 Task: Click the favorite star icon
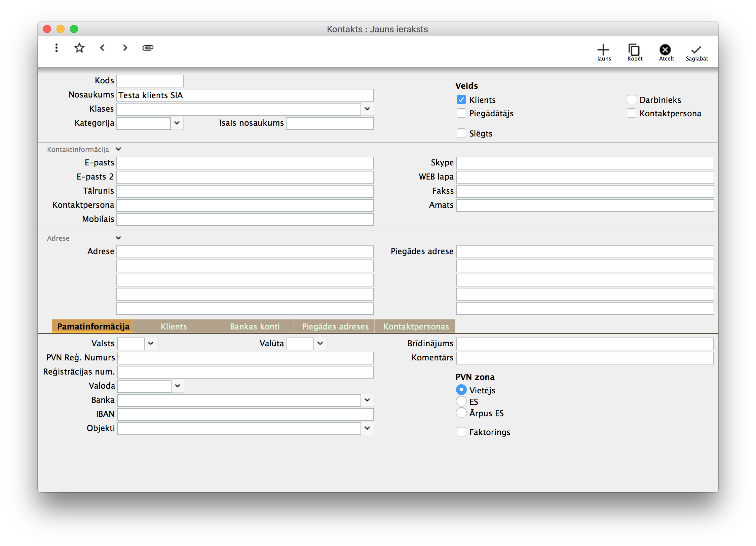(x=79, y=48)
